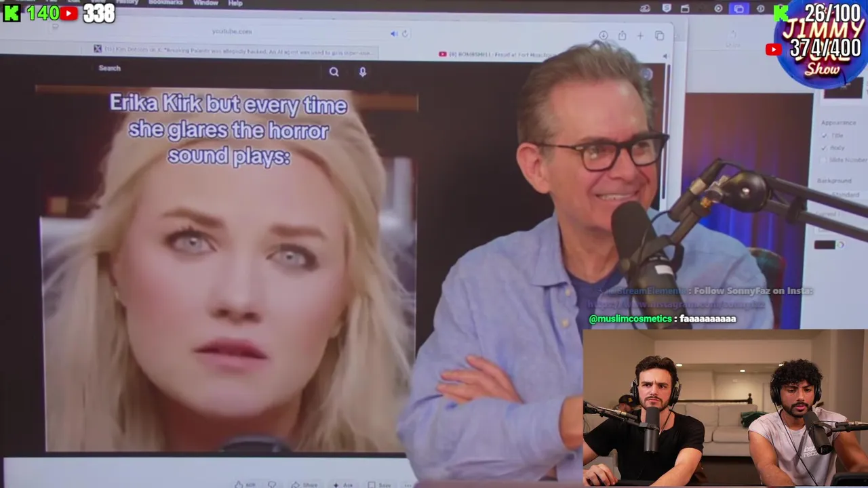Open the Window menu in menu bar
Screen dimensions: 868x488
click(x=205, y=3)
